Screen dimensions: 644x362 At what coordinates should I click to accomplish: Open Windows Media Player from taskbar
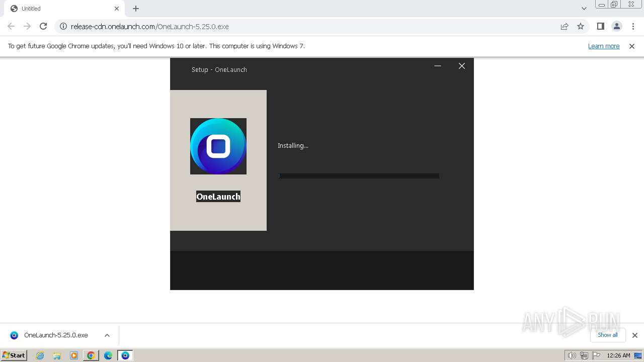[74, 355]
